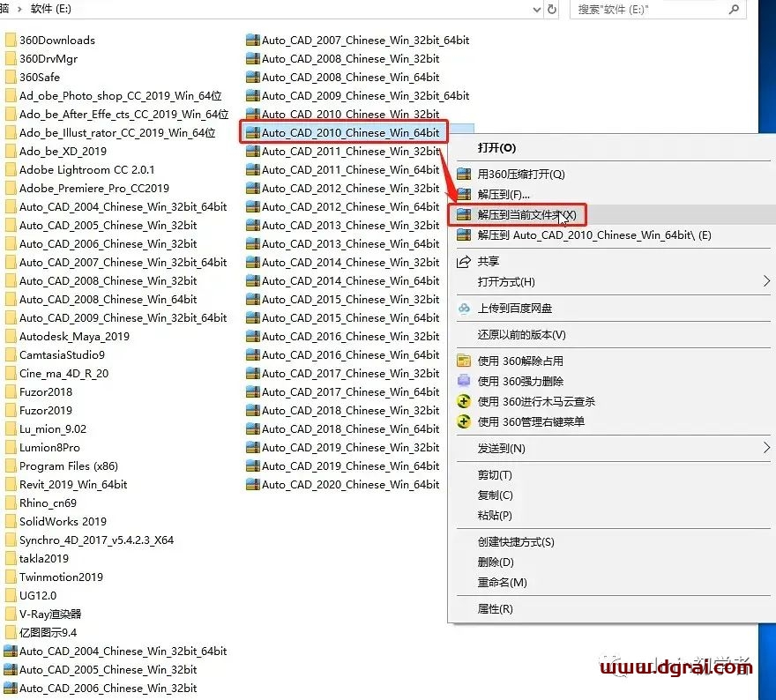776x700 pixels.
Task: Select 创建快捷方式(S)
Action: 516,541
